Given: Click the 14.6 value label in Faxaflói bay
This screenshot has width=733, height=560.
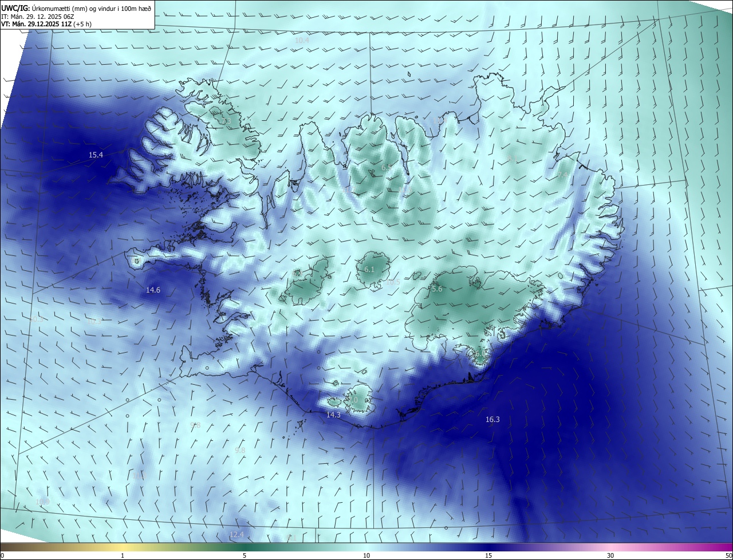Looking at the screenshot, I should point(153,290).
